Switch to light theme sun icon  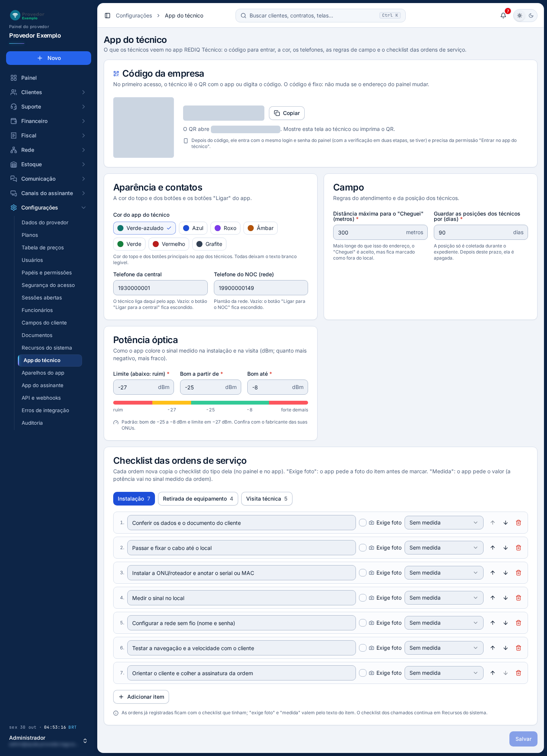pos(520,16)
